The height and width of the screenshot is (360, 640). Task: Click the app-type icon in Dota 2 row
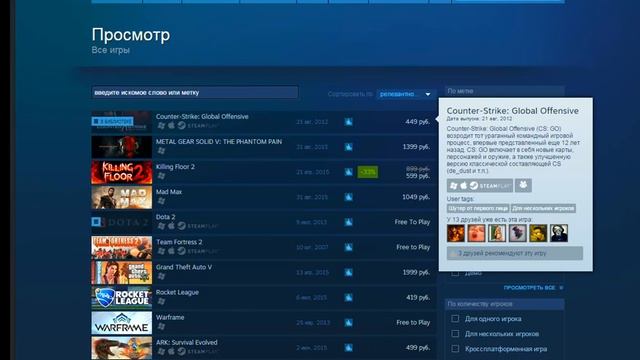click(x=348, y=222)
